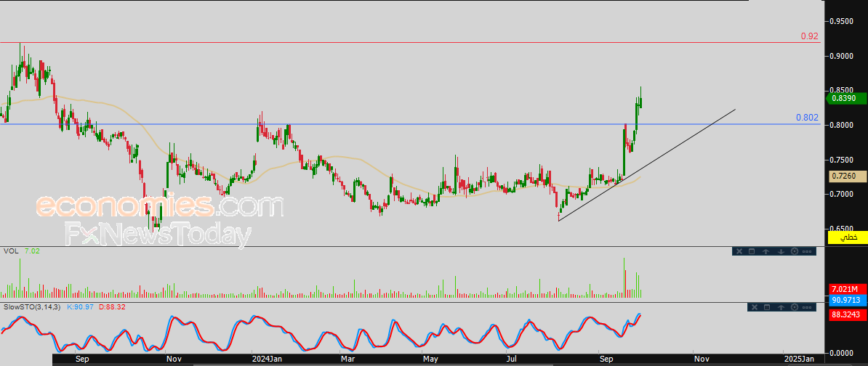Click the Jul date label on the time axis
The height and width of the screenshot is (366, 868).
click(x=512, y=359)
